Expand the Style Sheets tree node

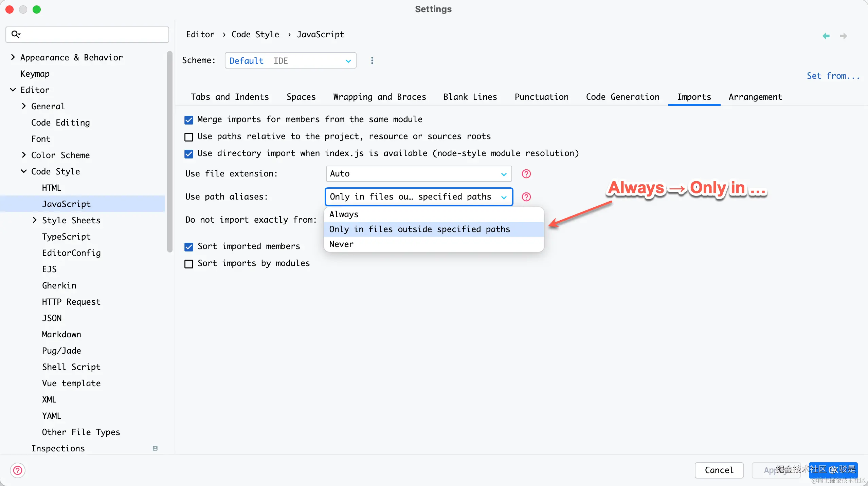35,220
